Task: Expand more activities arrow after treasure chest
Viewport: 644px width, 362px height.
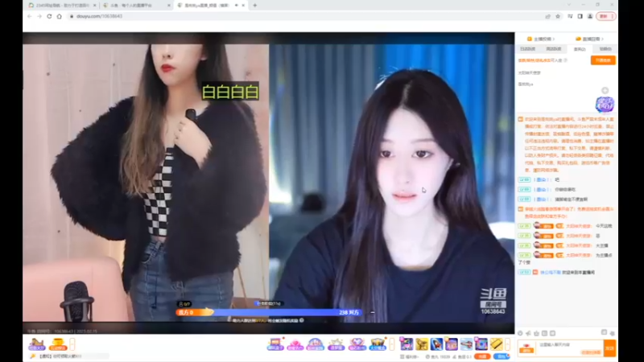Action: 392,344
